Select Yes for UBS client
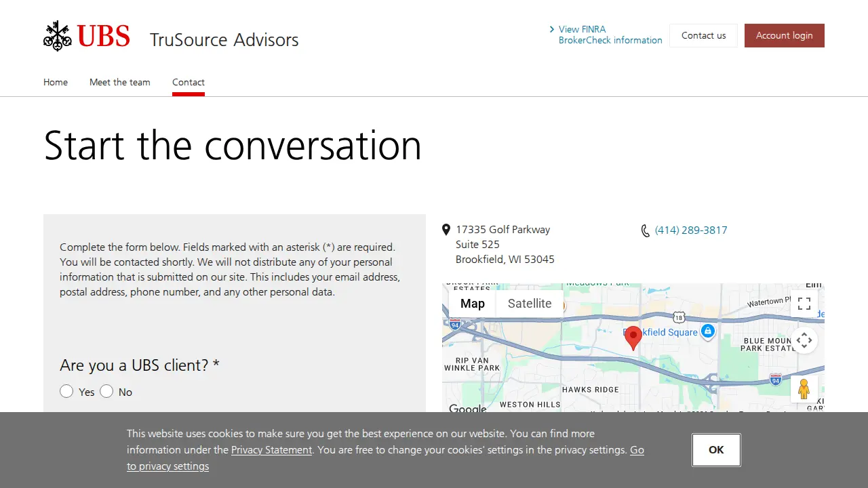The image size is (868, 488). (x=66, y=391)
